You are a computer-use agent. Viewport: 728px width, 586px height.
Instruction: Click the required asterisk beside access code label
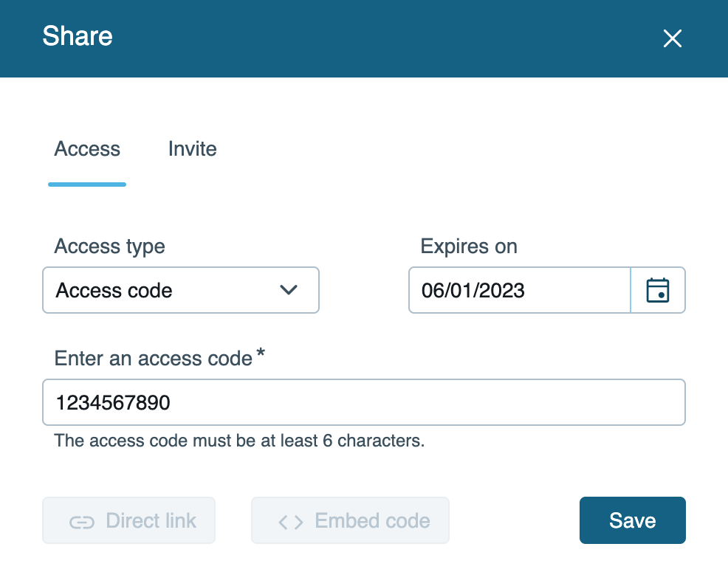tap(261, 353)
